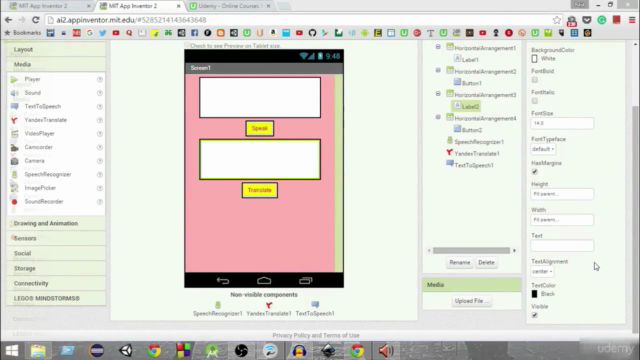Click the Text property input field
The image size is (640, 360).
562,246
